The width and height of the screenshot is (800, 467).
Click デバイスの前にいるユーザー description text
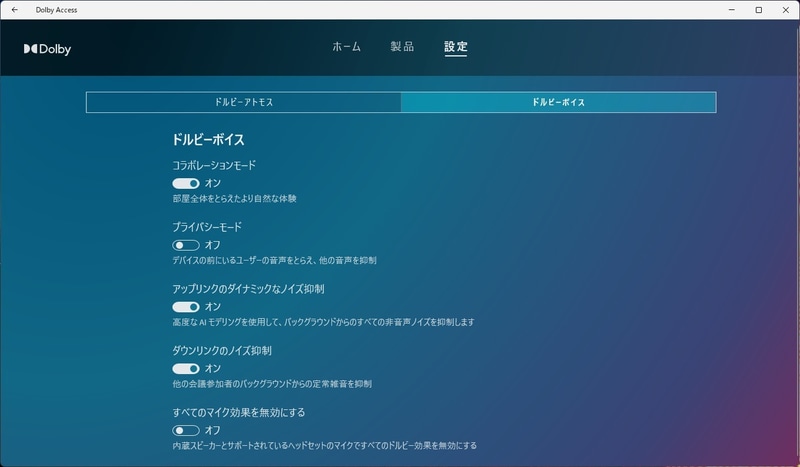pos(274,260)
